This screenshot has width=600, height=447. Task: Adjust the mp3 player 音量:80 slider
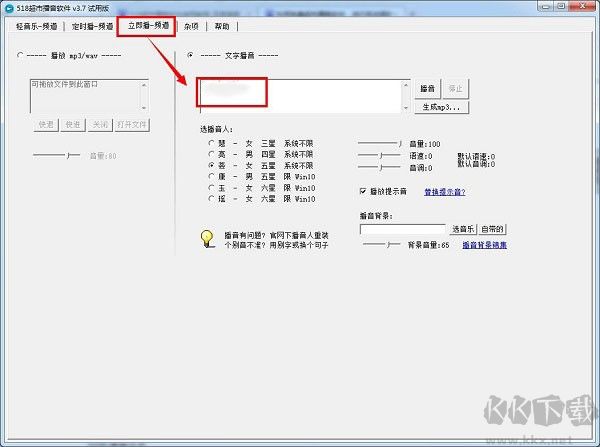click(x=56, y=155)
